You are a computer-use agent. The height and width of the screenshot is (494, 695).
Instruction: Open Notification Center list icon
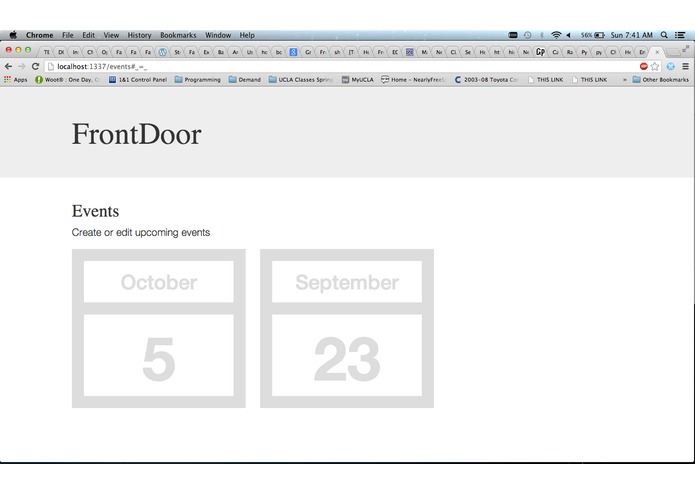click(x=680, y=35)
